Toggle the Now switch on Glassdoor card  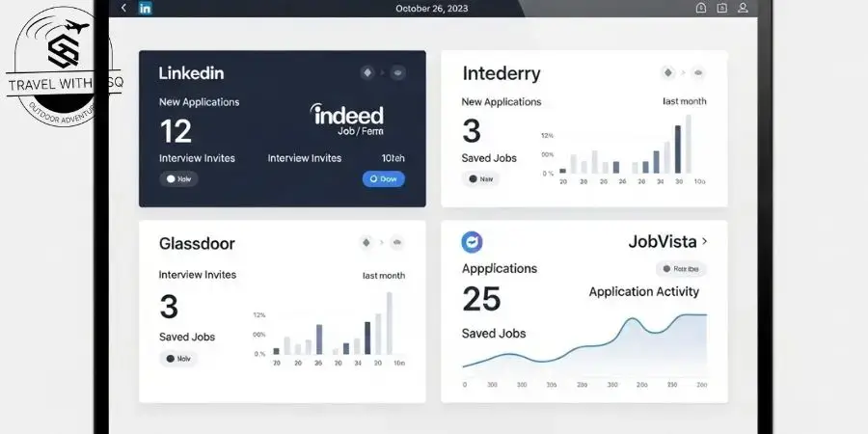tap(178, 359)
